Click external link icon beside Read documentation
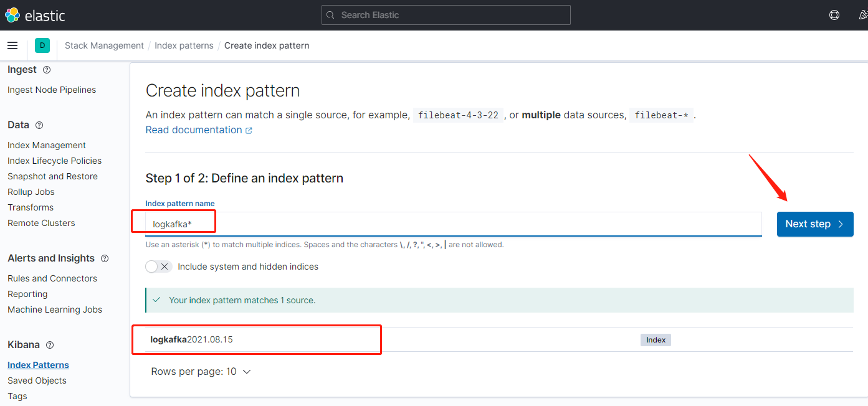The width and height of the screenshot is (868, 406). [249, 130]
